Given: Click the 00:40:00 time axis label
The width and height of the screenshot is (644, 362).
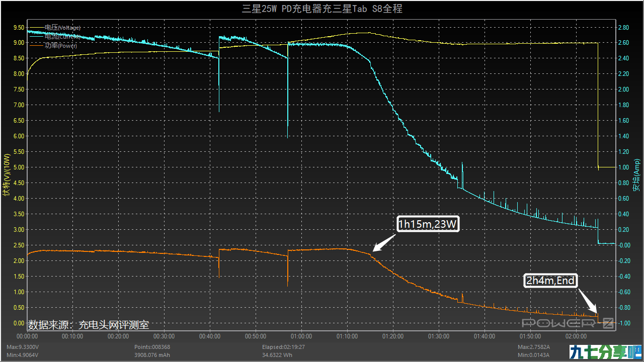Looking at the screenshot, I should click(210, 336).
